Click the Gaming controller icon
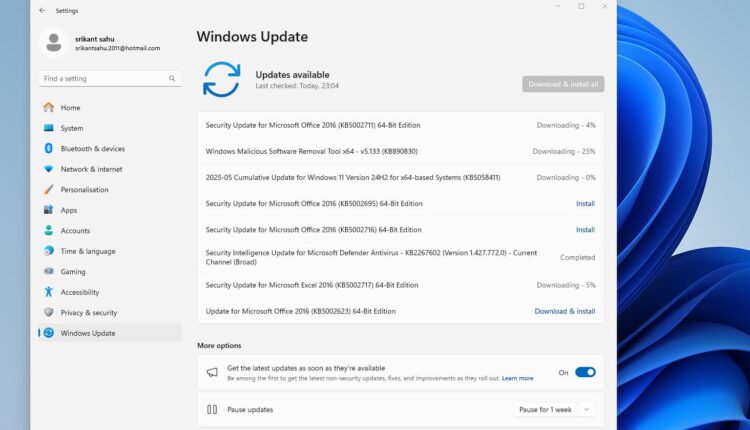 pos(48,271)
